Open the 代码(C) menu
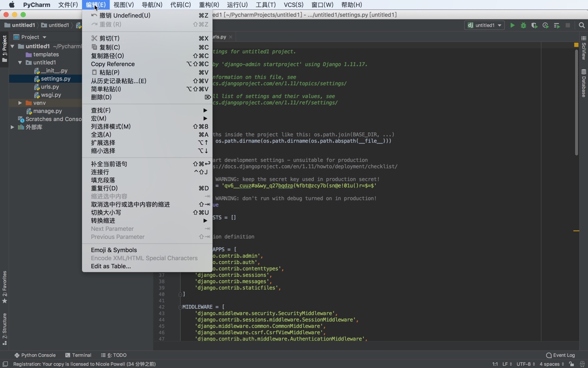The image size is (588, 368). (181, 5)
